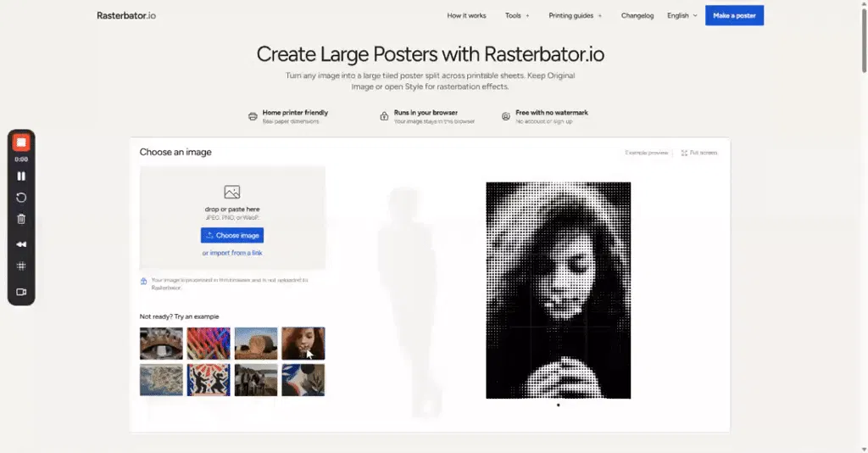Select the red-haired woman portrait example

[x=303, y=344]
